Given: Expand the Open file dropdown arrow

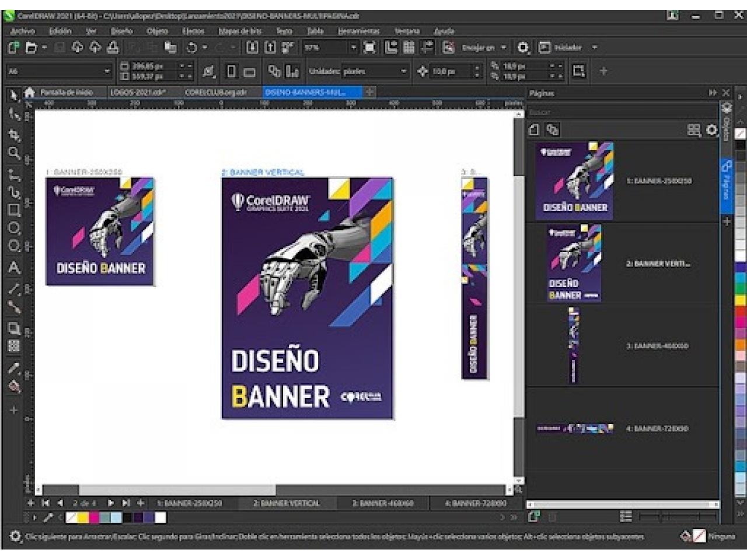Looking at the screenshot, I should pos(44,47).
